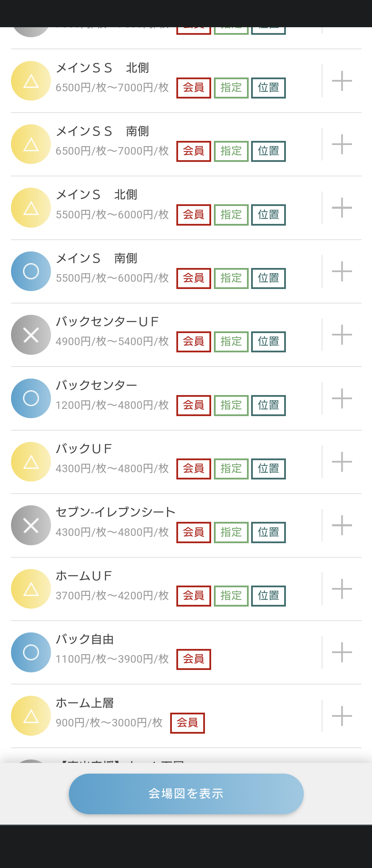
Task: Click 指定 tag on メインS 南側 row
Action: click(x=231, y=278)
